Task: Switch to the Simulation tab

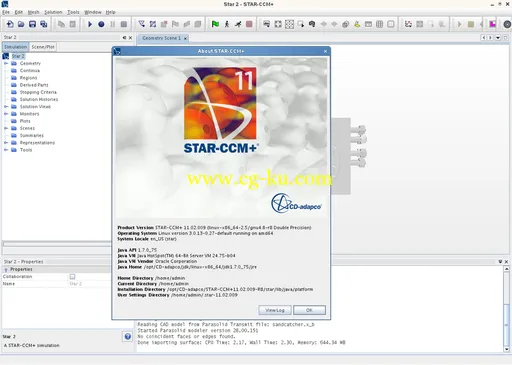Action: (16, 47)
